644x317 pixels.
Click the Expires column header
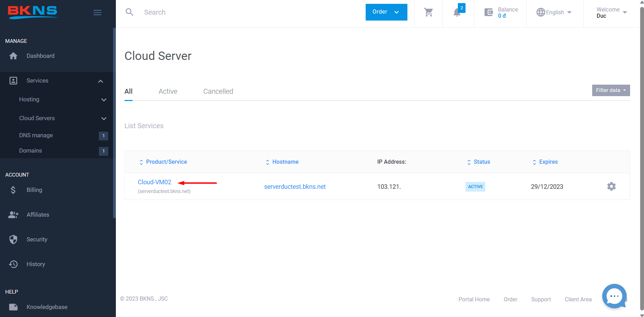click(x=548, y=162)
